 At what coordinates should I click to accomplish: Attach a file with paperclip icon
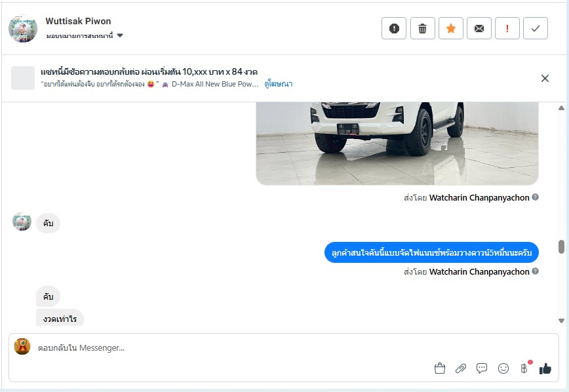460,369
